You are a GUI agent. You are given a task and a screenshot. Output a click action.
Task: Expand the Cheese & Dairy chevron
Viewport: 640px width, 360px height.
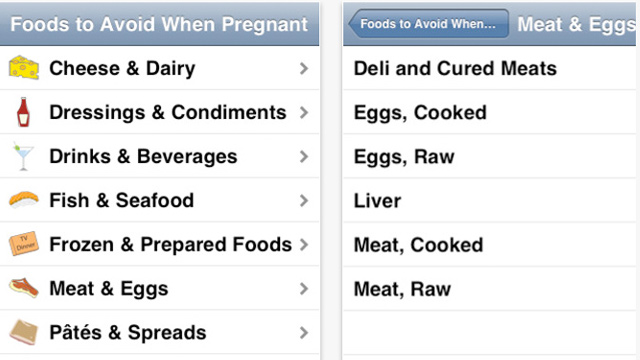pyautogui.click(x=304, y=68)
